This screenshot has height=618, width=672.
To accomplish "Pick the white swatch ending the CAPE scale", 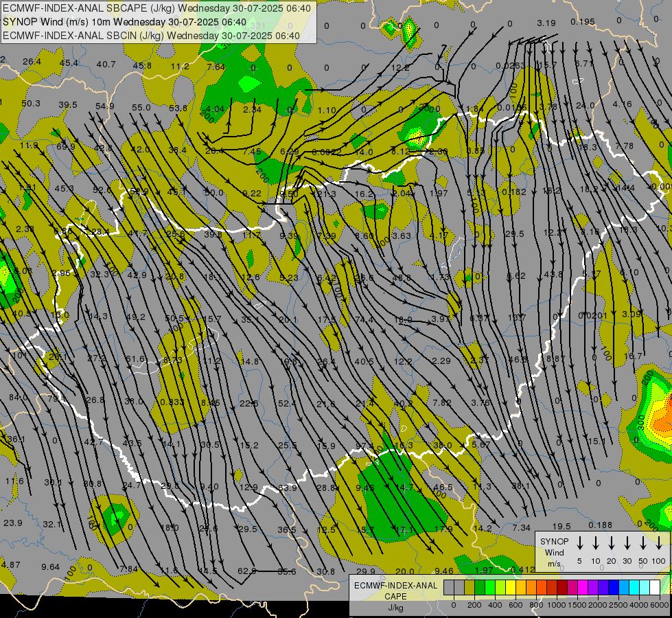I will pos(654,587).
